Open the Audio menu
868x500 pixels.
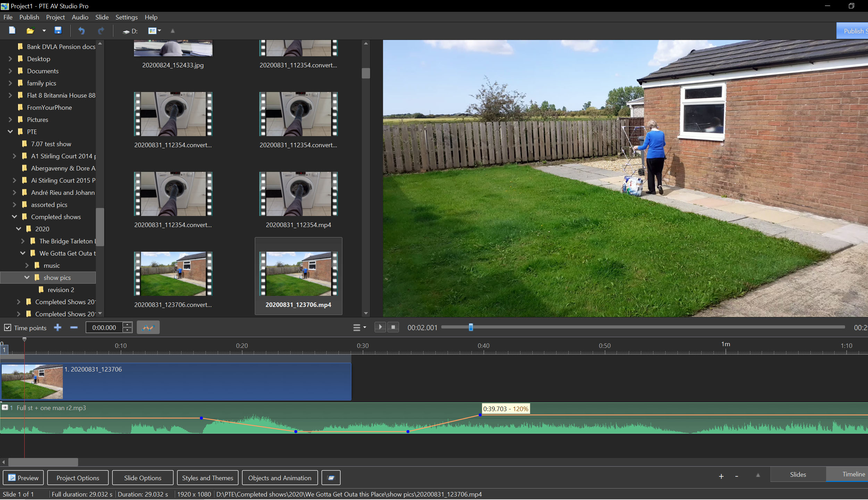pos(80,17)
